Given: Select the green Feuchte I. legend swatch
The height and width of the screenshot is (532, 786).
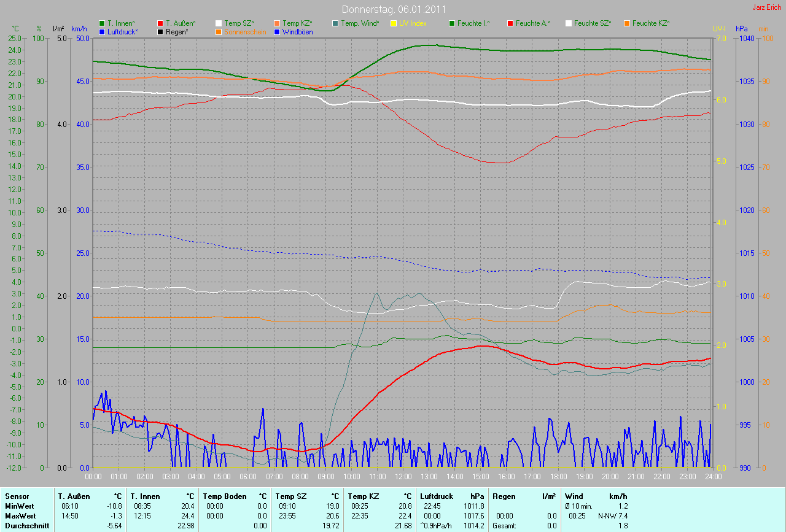Looking at the screenshot, I should (x=452, y=23).
